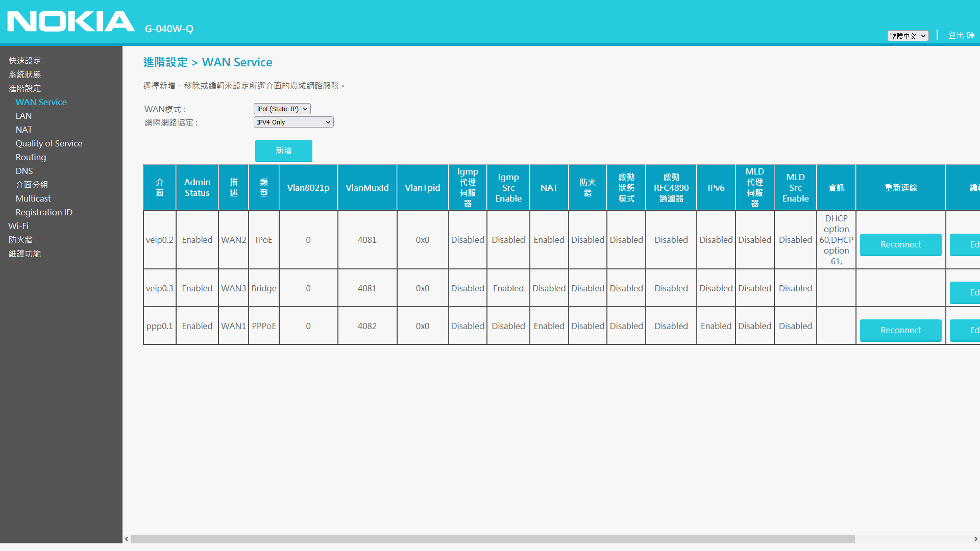980x551 pixels.
Task: Click left scroll arrow of horizontal scrollbar
Action: tap(127, 539)
